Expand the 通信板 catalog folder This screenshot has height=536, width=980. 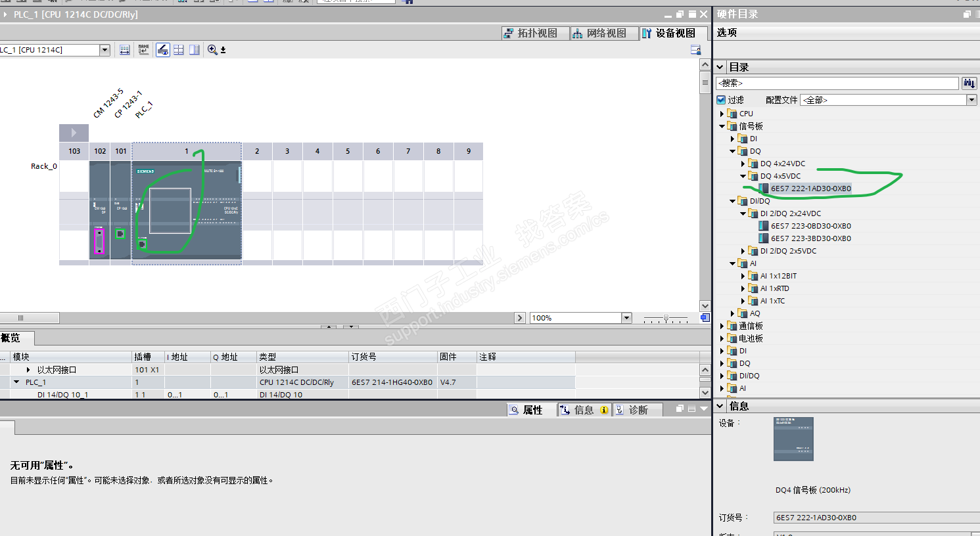pos(722,326)
